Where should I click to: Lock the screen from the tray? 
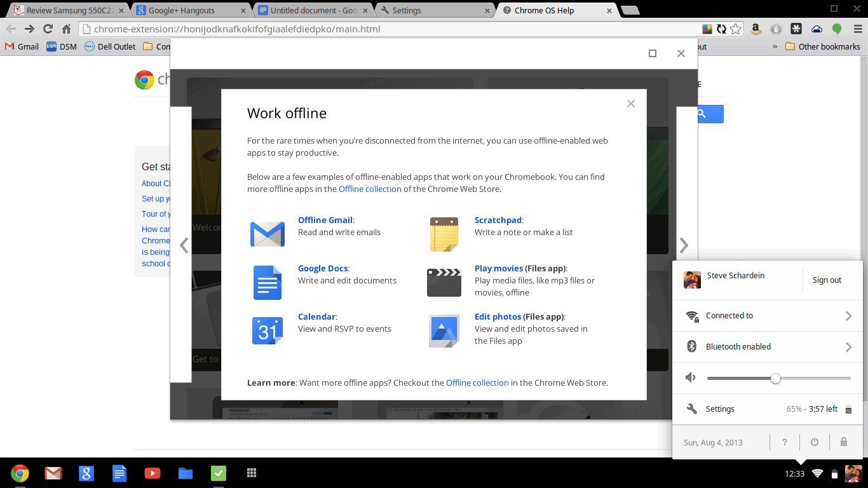pyautogui.click(x=844, y=442)
